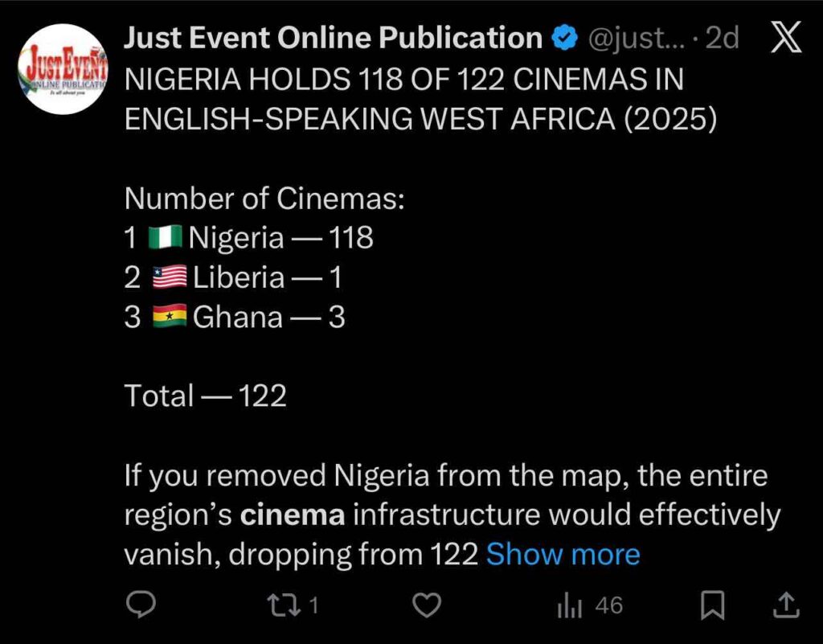823x644 pixels.
Task: Expand the post with Show more
Action: (563, 554)
